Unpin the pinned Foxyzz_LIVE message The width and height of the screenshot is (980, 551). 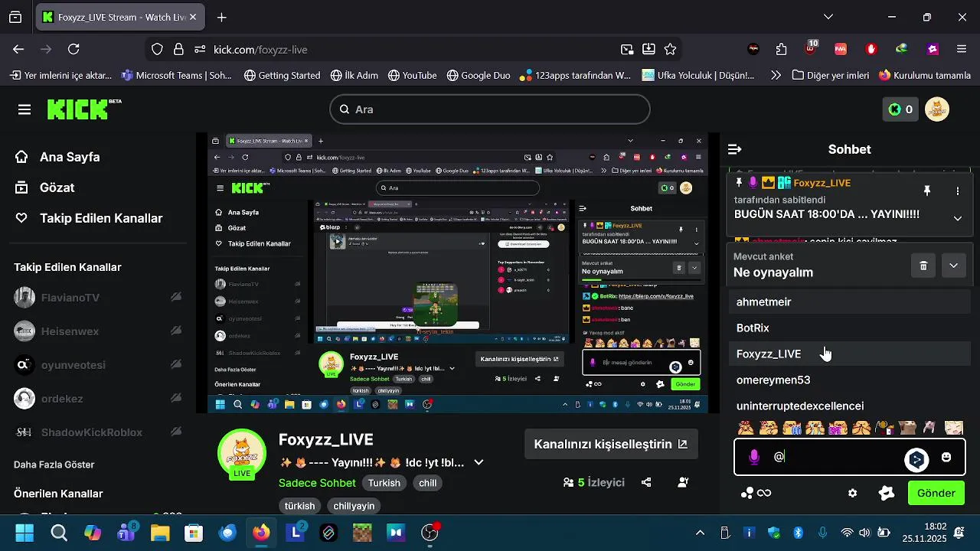(926, 191)
